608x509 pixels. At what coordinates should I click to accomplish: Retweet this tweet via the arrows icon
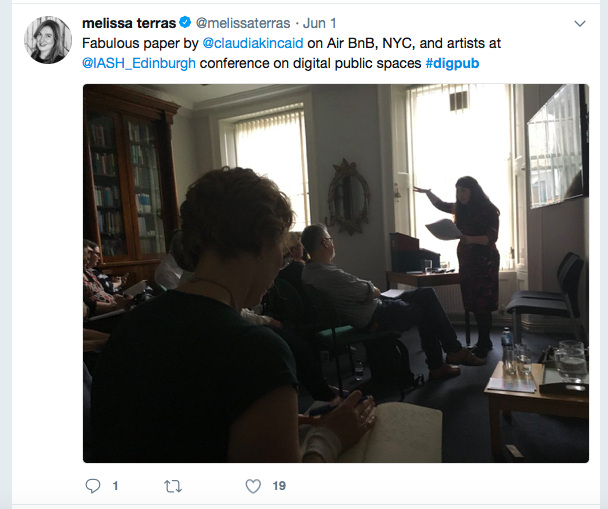click(x=173, y=486)
